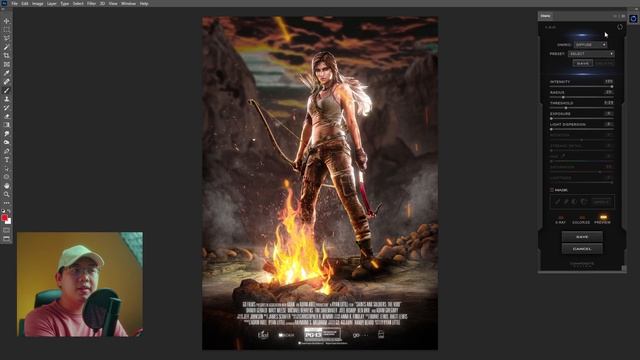Select the Eyedropper tool
The height and width of the screenshot is (360, 640).
tap(7, 73)
